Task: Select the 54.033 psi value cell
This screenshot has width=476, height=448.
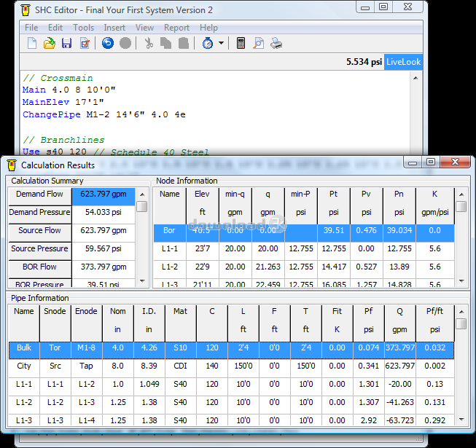Action: tap(104, 215)
